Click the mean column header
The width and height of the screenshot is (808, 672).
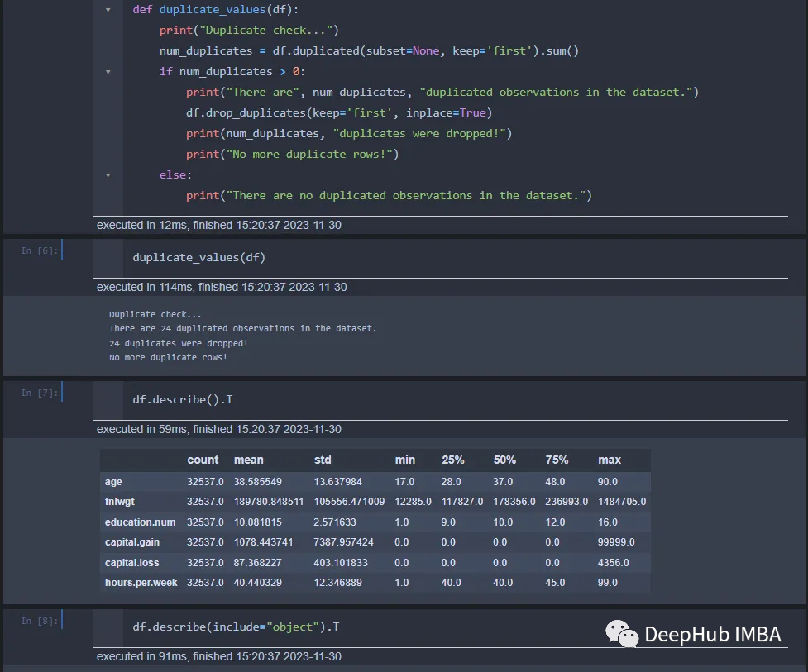tap(248, 460)
